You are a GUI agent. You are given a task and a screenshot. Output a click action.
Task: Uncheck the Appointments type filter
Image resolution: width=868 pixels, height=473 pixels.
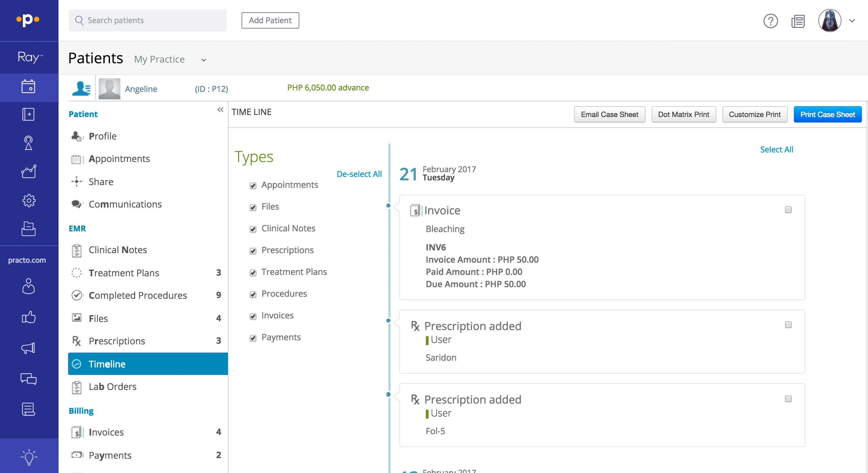253,185
